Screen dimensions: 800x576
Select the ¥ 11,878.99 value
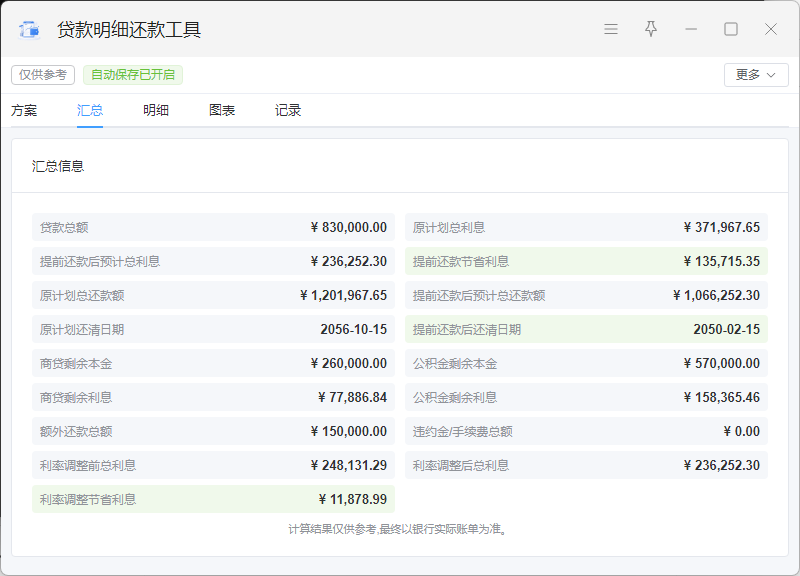coord(353,499)
